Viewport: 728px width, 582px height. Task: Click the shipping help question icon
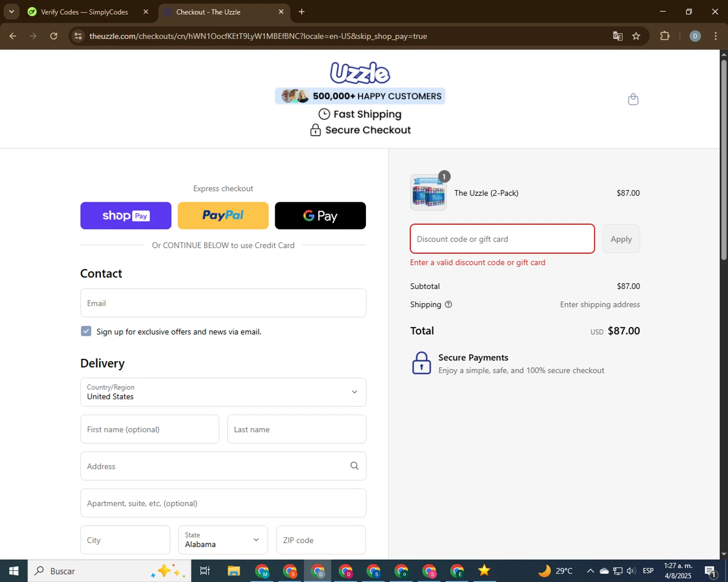448,305
